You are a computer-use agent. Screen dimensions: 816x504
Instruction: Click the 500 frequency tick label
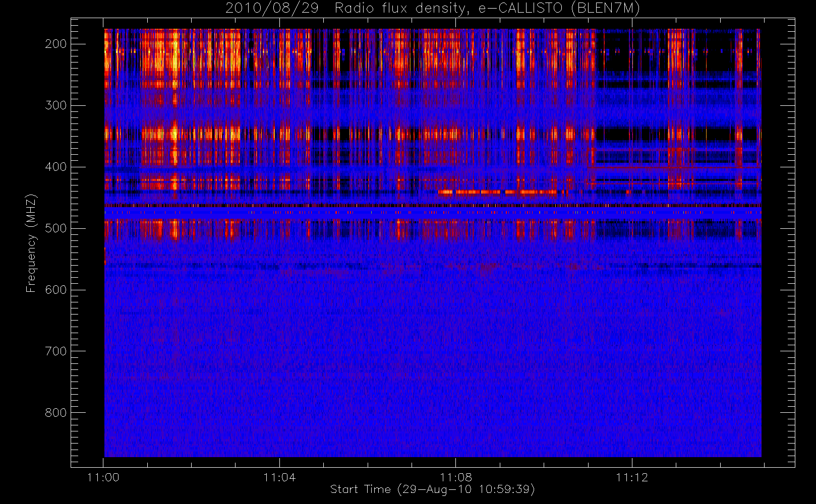coord(56,228)
